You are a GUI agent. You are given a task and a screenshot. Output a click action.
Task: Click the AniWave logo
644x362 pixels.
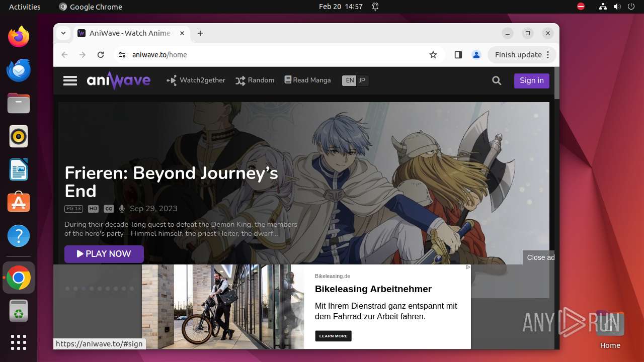(x=119, y=80)
